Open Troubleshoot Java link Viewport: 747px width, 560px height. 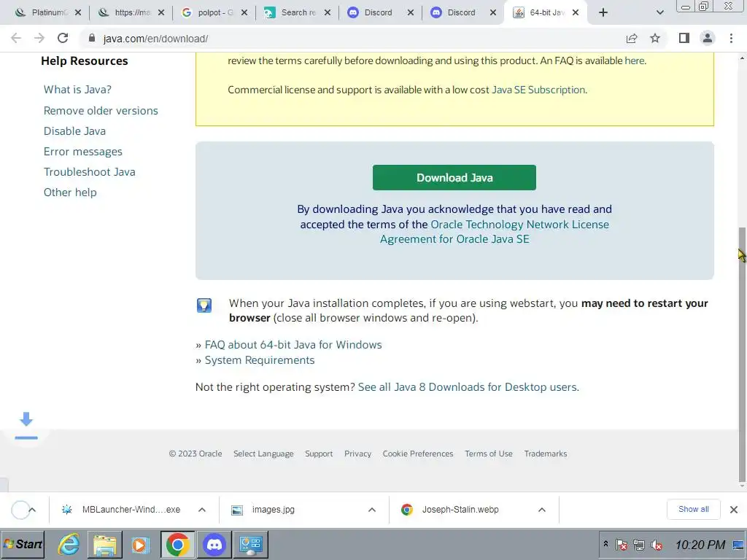(x=89, y=172)
